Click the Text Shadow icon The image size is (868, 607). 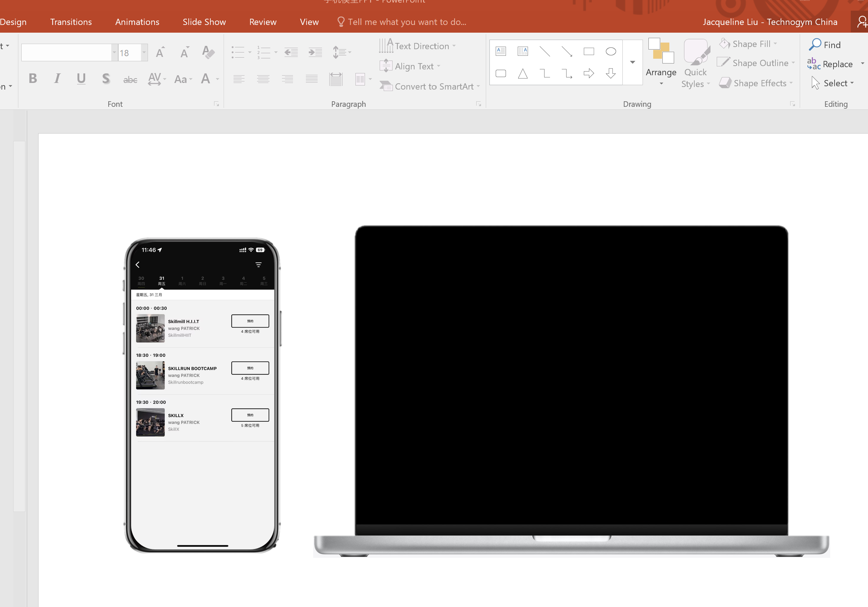(106, 79)
